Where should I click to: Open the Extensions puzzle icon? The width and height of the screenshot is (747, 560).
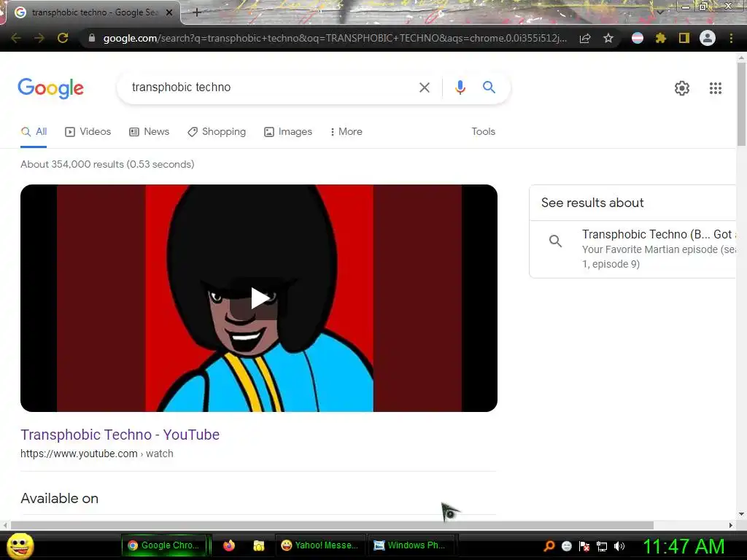(x=660, y=38)
